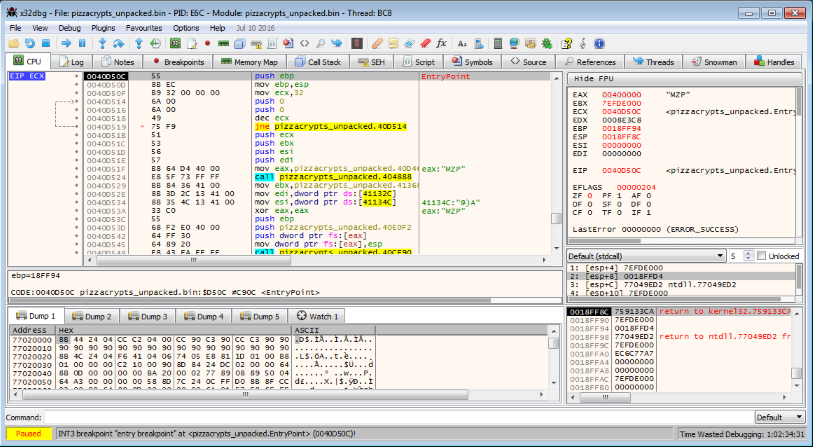Click the Run arrow icon in toolbar

click(67, 44)
